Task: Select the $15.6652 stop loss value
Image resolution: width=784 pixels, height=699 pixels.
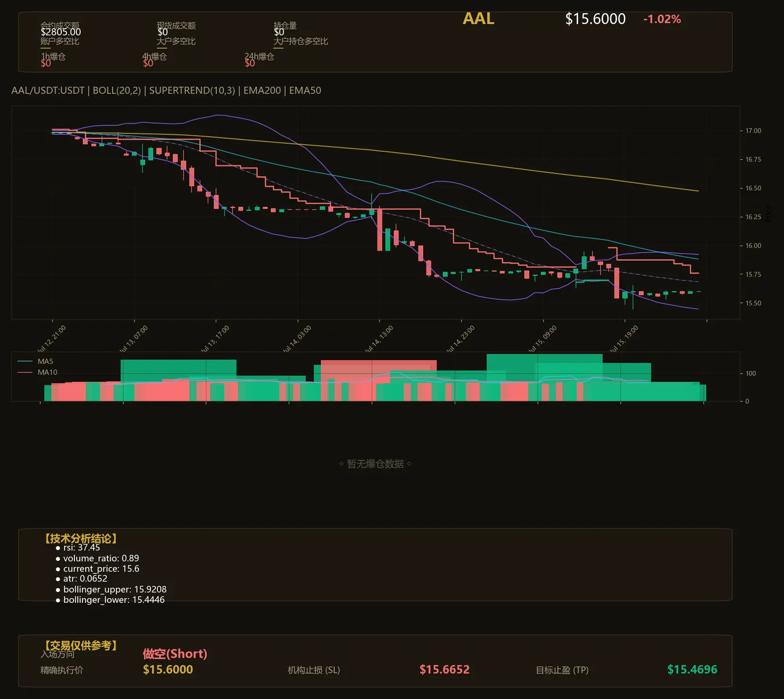Action: (444, 669)
